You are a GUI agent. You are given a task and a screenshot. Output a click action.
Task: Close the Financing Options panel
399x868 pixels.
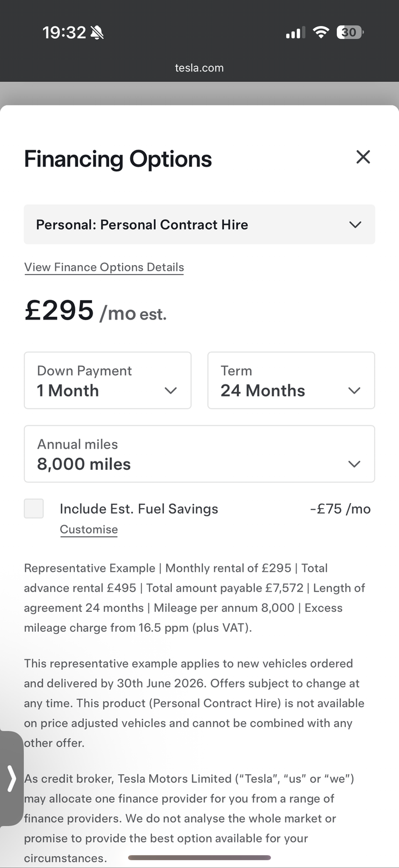tap(363, 157)
